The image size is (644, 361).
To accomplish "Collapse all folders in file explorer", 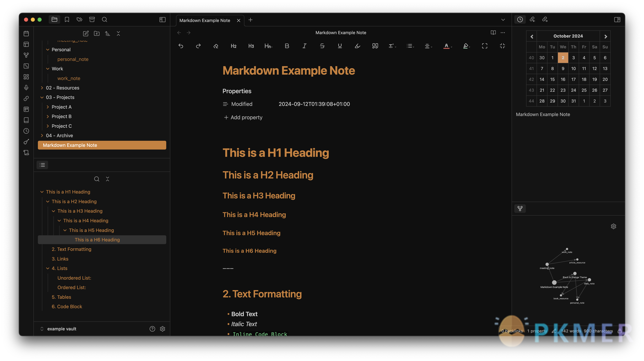I will (118, 33).
